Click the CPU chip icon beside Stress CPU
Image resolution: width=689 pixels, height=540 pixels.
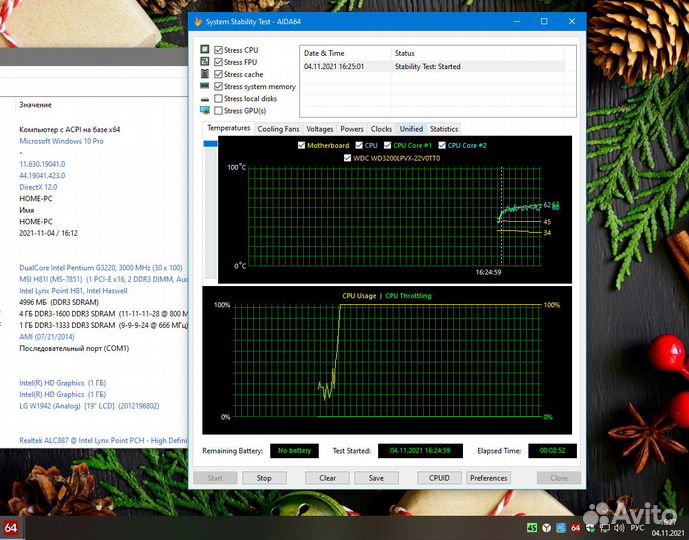pyautogui.click(x=205, y=49)
